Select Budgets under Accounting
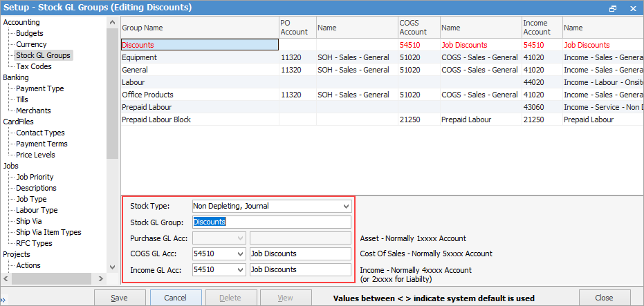The width and height of the screenshot is (644, 306). tap(30, 33)
